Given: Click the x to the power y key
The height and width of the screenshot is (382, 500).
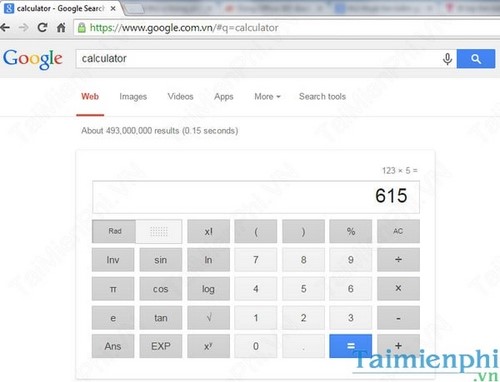Looking at the screenshot, I should pos(208,346).
